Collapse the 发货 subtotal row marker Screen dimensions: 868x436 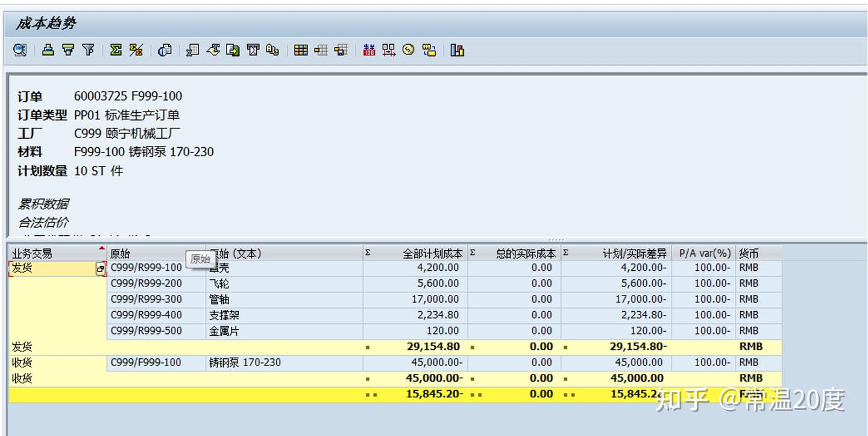pos(367,348)
